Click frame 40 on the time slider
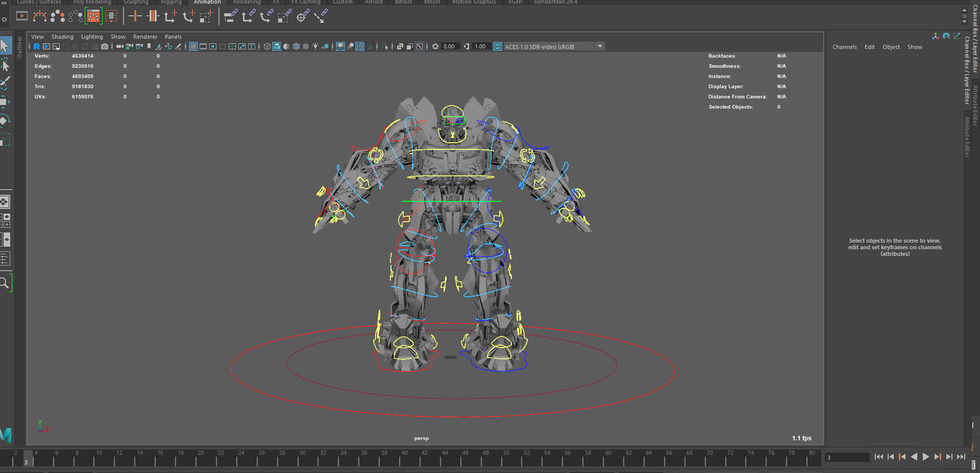 tap(404, 457)
